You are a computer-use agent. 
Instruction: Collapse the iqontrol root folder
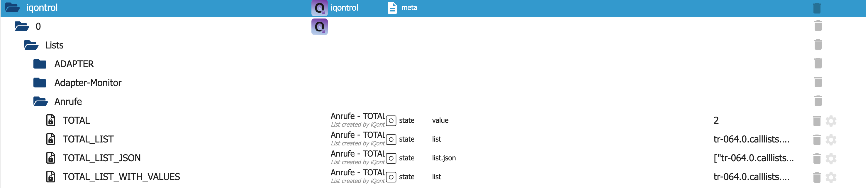[x=13, y=7]
